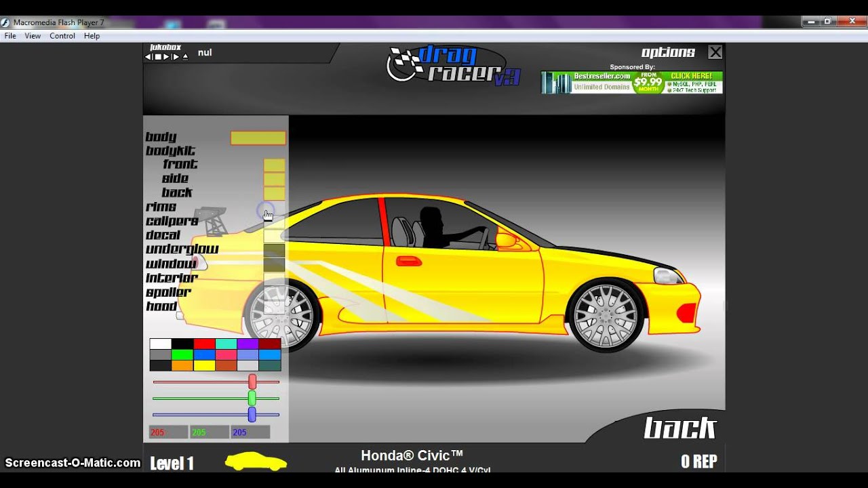The height and width of the screenshot is (488, 868).
Task: Click the green value field showing 205
Action: point(210,432)
